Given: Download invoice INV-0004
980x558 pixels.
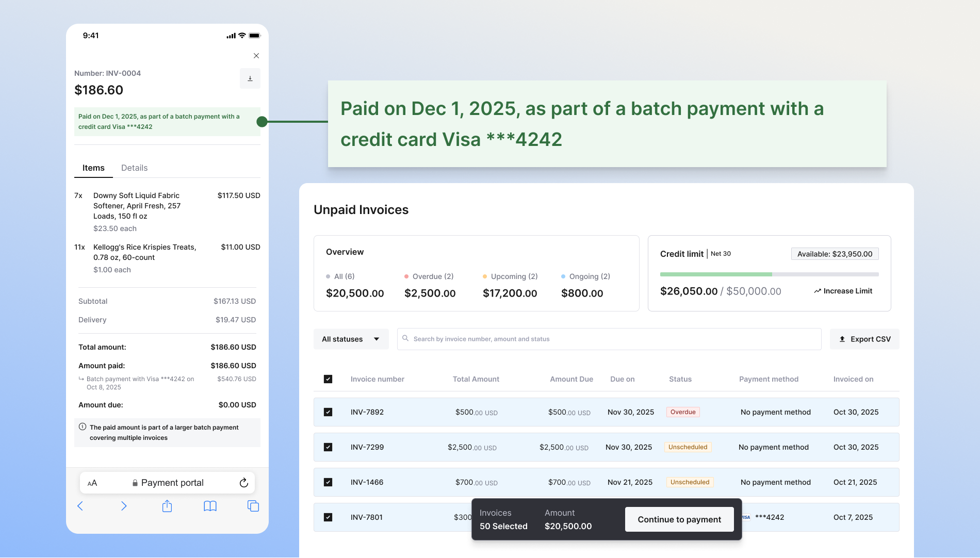Looking at the screenshot, I should click(250, 78).
